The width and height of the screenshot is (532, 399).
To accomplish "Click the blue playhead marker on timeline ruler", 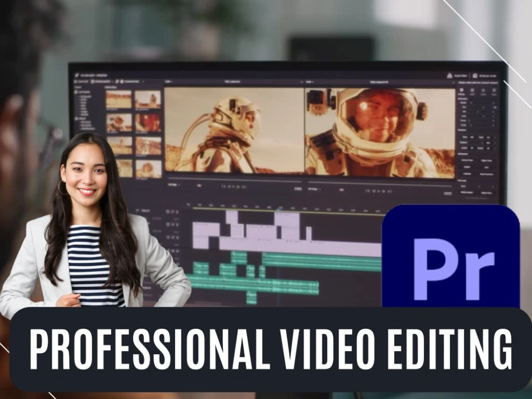I will click(x=279, y=209).
